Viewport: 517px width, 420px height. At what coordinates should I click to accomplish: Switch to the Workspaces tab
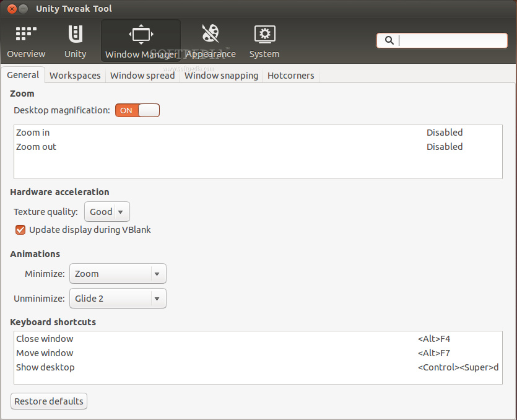75,76
